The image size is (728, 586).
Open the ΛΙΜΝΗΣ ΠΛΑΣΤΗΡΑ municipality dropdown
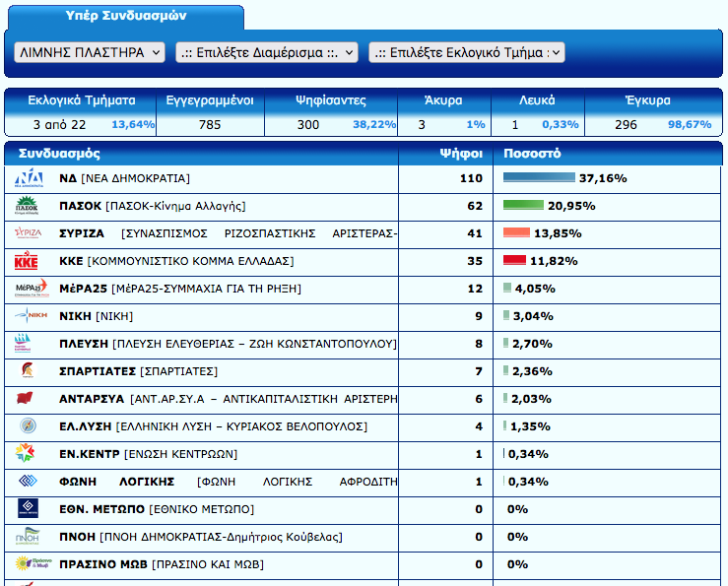(89, 52)
